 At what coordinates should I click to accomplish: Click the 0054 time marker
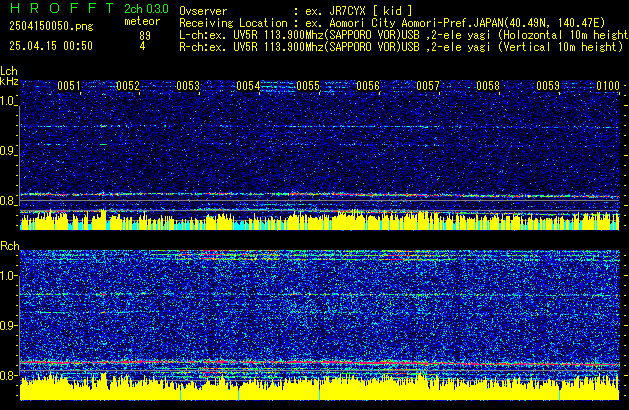click(x=248, y=86)
